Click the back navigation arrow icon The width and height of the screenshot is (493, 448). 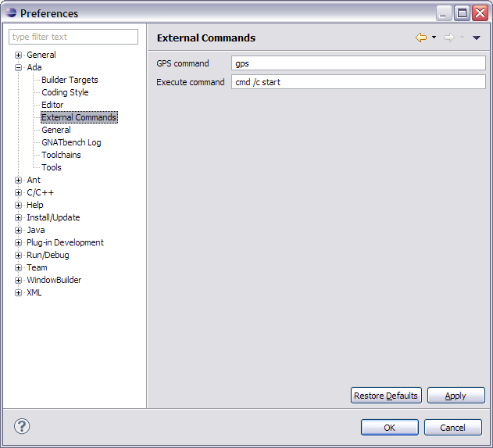coord(421,38)
